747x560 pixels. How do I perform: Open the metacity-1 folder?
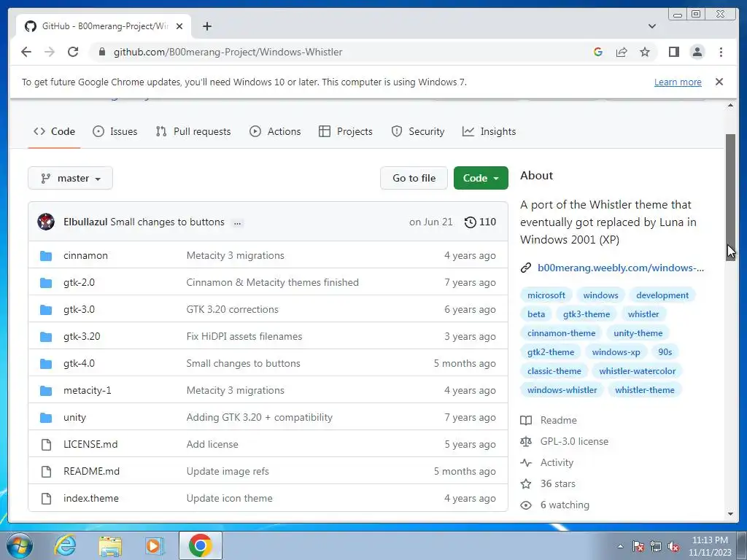88,391
